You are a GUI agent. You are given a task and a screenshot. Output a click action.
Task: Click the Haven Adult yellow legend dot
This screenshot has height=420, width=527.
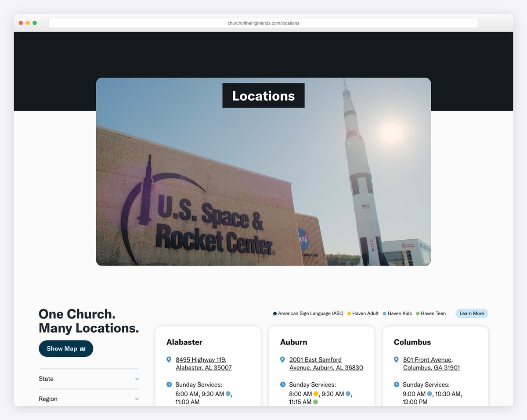[349, 314]
